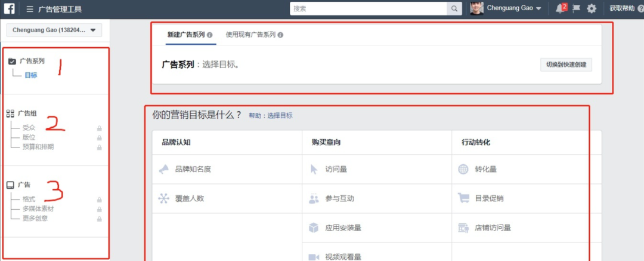
Task: Expand the Chenguang Gao user menu arrow
Action: tap(538, 8)
